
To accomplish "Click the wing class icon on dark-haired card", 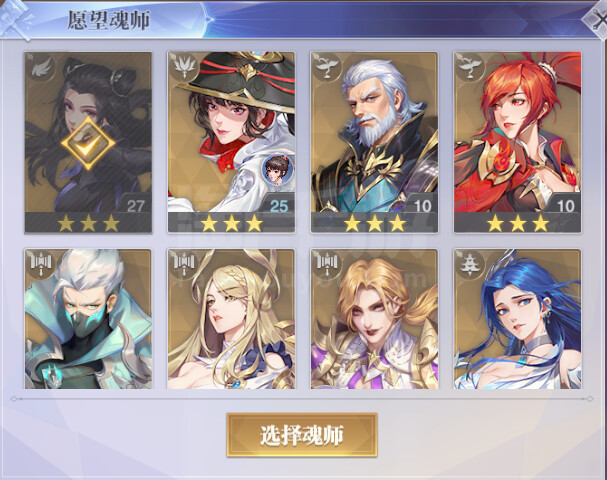I will 40,68.
